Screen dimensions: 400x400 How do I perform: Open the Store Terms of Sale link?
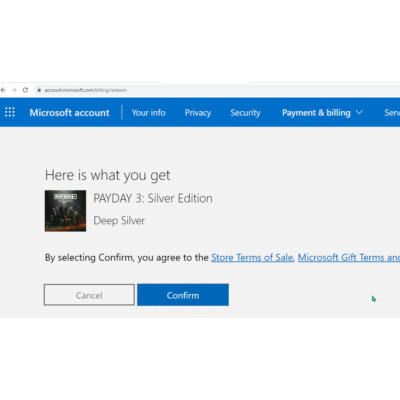tap(252, 257)
